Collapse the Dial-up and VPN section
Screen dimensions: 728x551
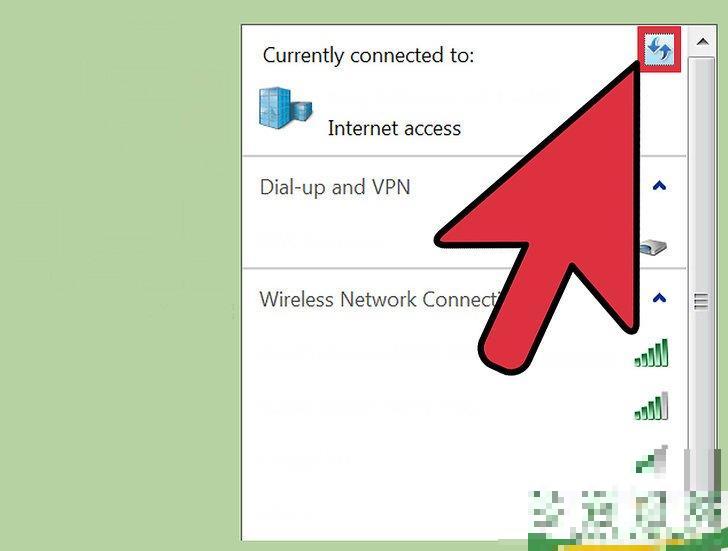(x=659, y=186)
